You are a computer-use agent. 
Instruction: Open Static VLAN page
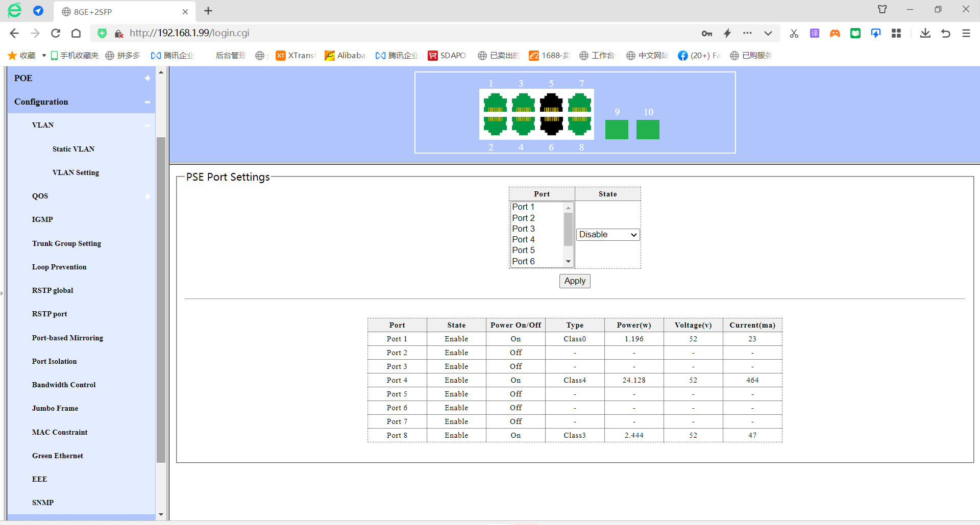(x=73, y=149)
